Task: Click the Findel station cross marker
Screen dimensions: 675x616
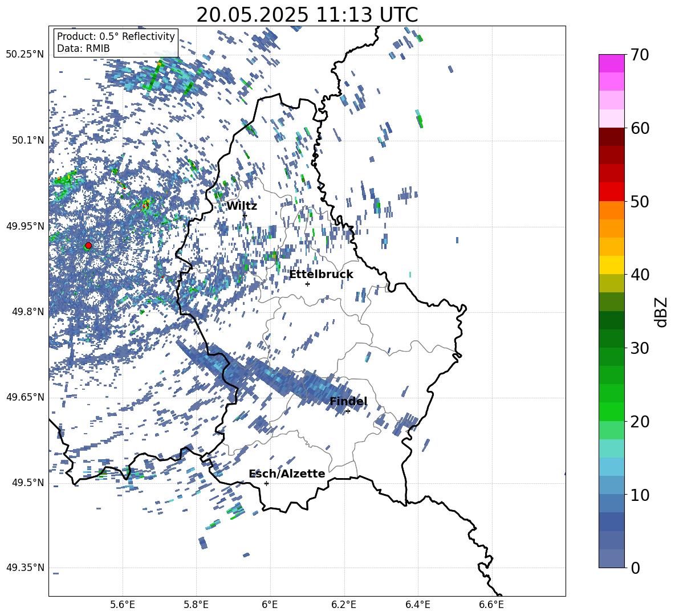Action: (x=348, y=411)
